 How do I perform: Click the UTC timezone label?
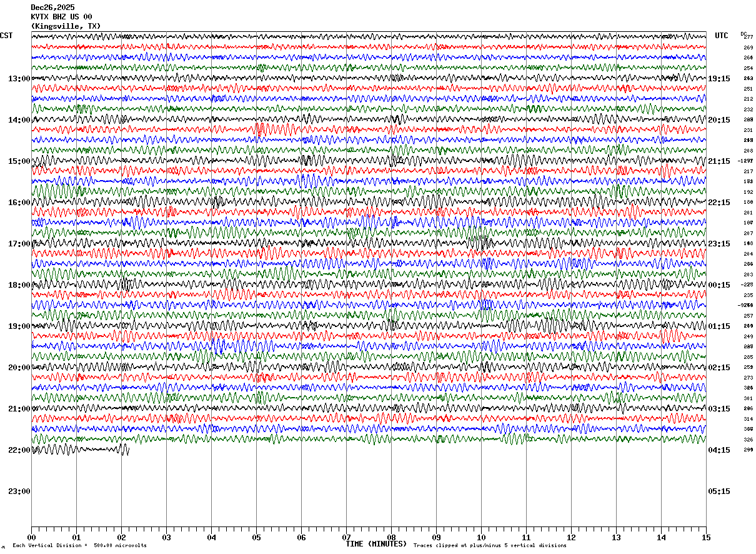click(x=722, y=36)
